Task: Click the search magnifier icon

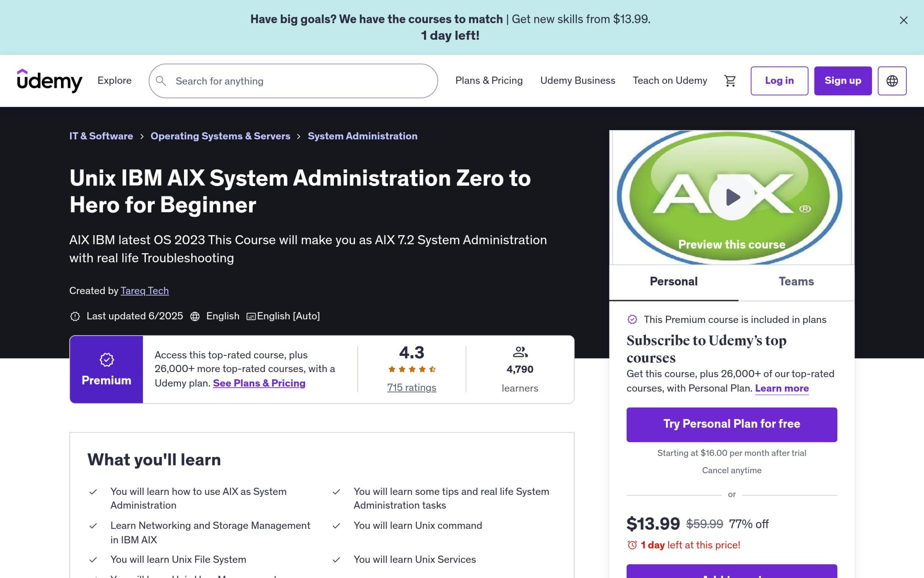Action: tap(161, 80)
